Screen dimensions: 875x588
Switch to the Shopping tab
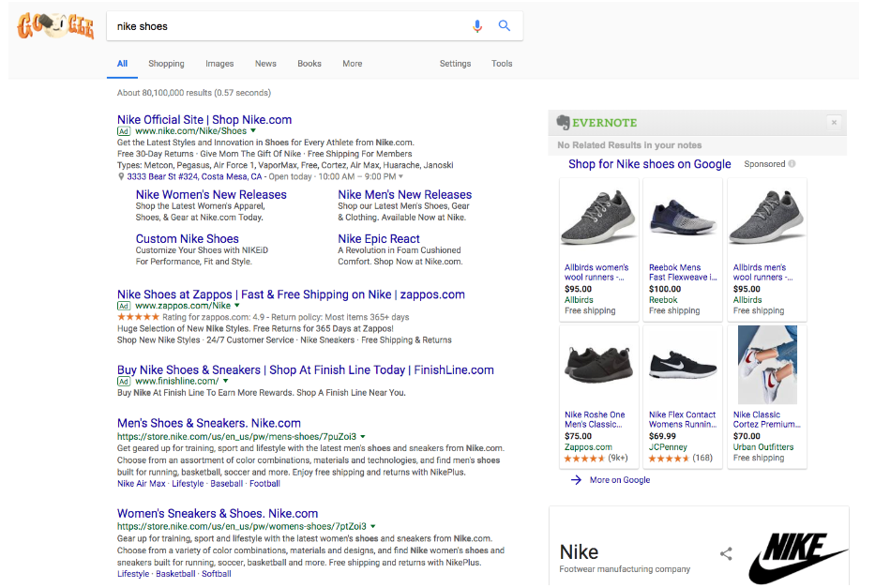pos(166,64)
